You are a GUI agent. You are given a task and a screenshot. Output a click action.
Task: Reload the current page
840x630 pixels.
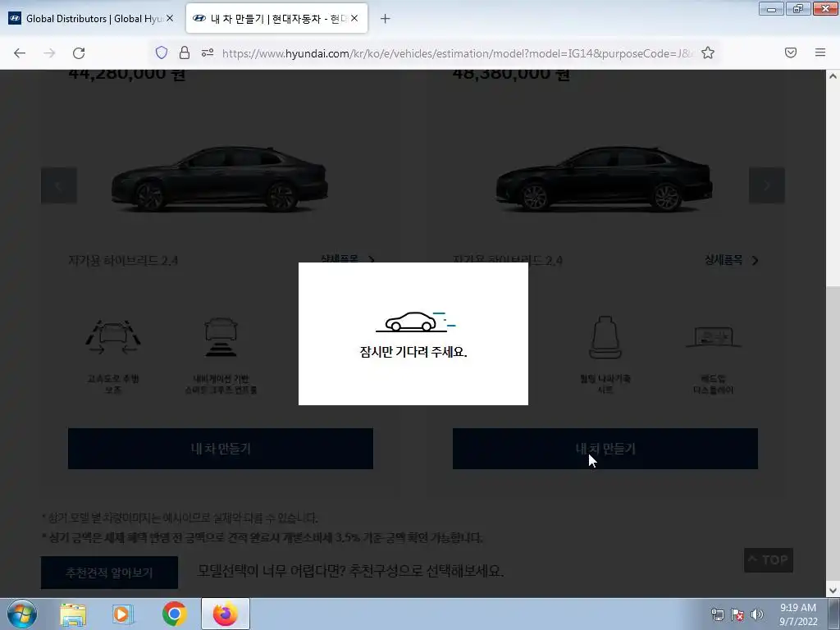[x=79, y=53]
